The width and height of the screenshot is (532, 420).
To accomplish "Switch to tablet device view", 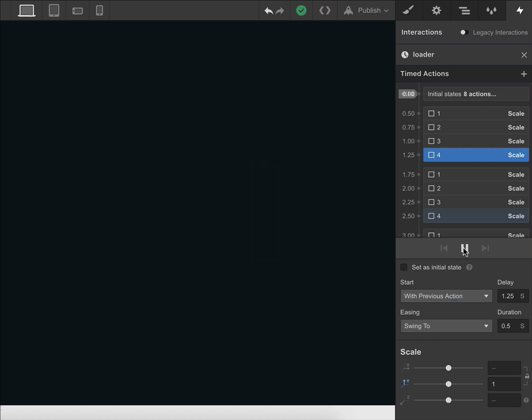I will pyautogui.click(x=54, y=10).
